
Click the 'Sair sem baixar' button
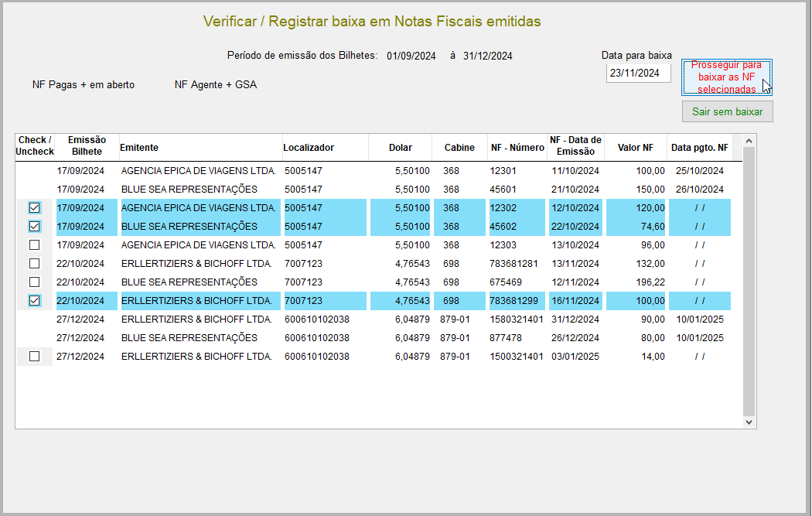click(x=727, y=111)
